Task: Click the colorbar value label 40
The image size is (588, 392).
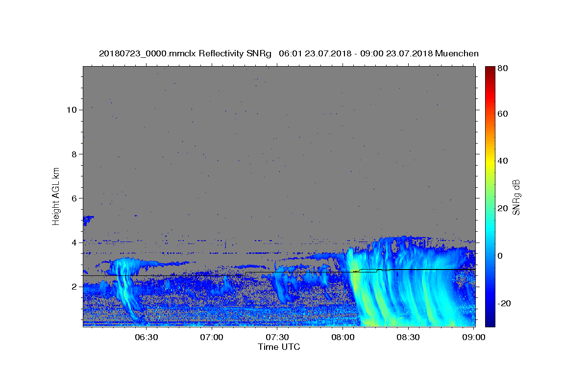Action: tap(503, 161)
